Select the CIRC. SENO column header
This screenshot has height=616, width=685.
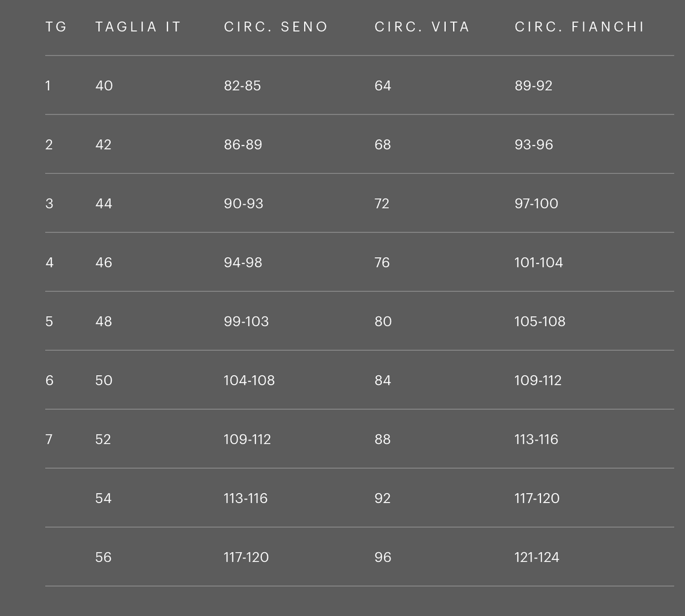pyautogui.click(x=276, y=27)
